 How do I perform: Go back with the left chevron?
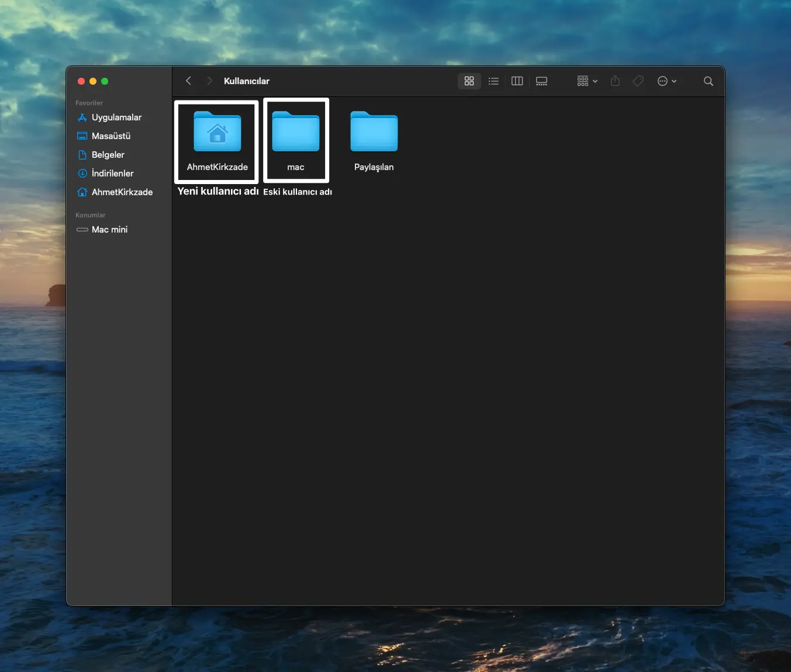188,81
